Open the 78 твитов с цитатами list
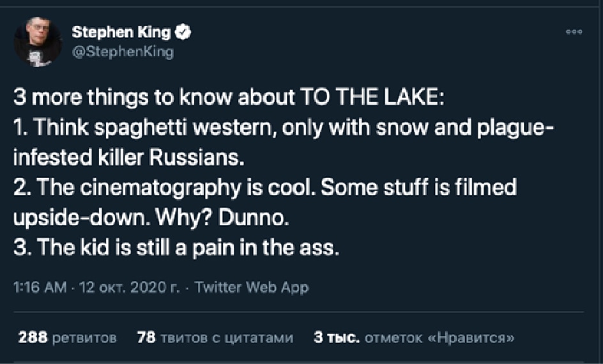 215,337
